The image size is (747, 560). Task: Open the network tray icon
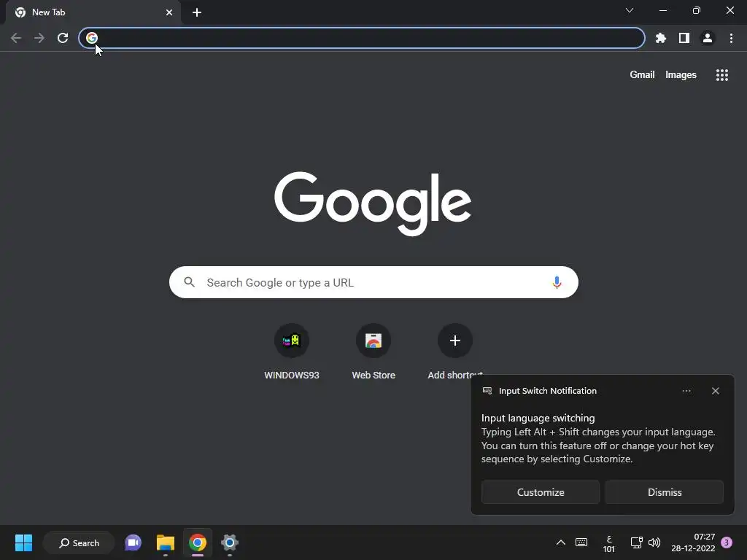pos(636,542)
